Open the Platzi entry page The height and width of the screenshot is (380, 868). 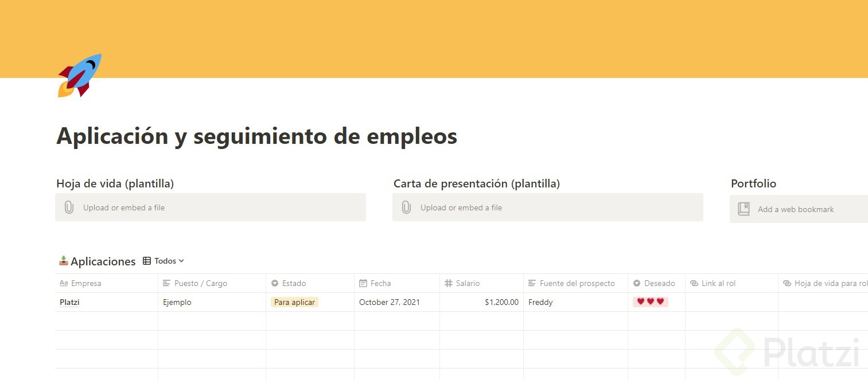click(69, 302)
